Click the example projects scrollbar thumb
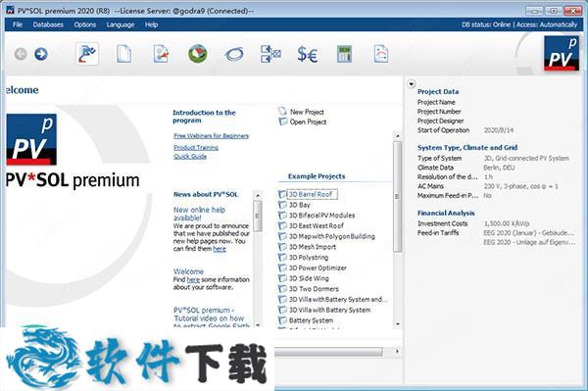 (x=398, y=196)
